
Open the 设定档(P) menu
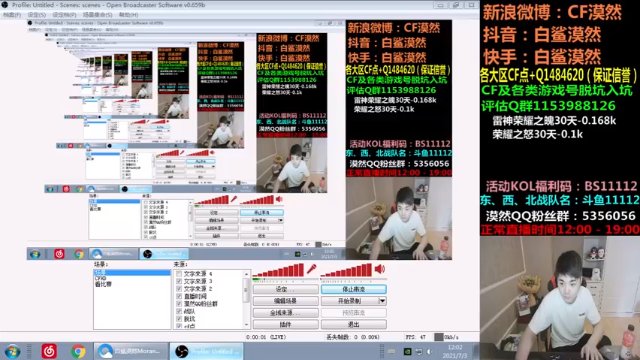tap(64, 15)
